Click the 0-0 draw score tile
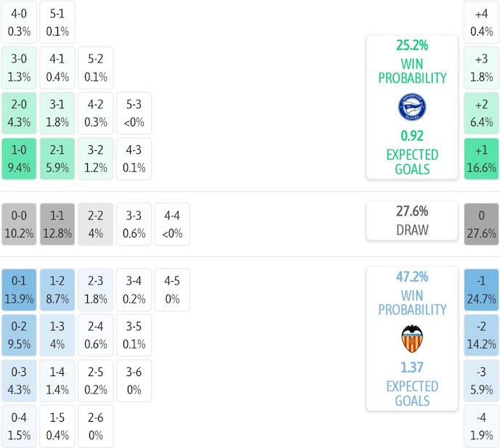The height and width of the screenshot is (448, 501). [19, 224]
